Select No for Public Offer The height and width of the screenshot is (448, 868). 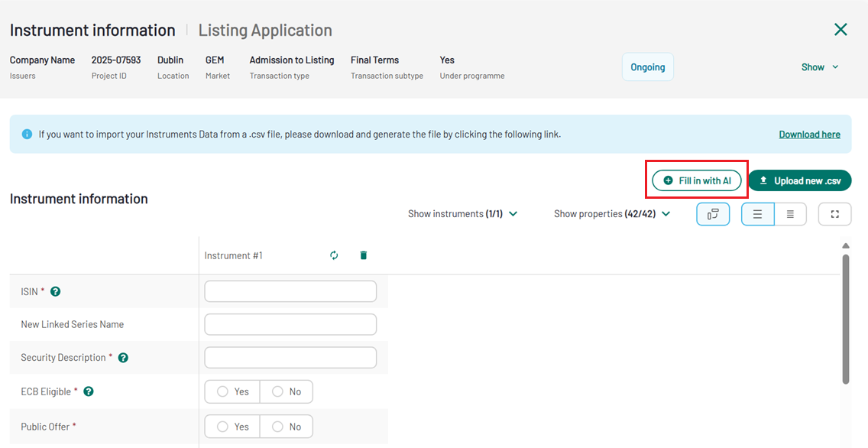287,427
